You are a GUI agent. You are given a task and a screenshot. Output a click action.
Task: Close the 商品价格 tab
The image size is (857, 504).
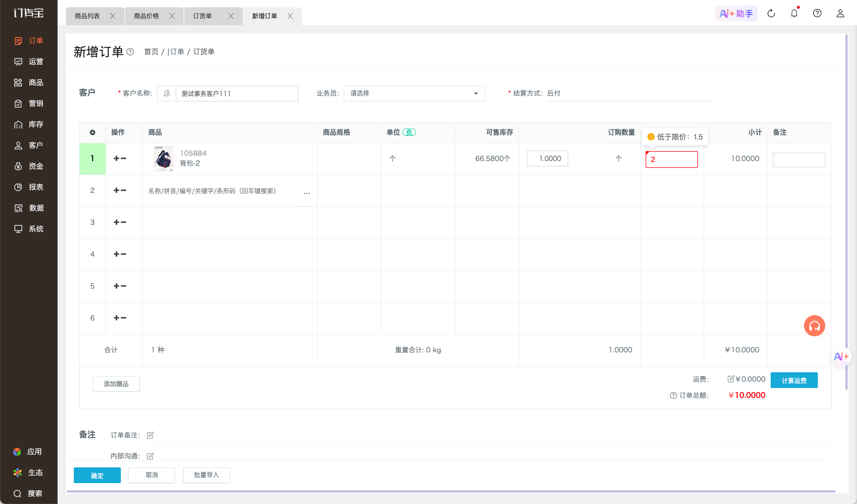[x=172, y=16]
